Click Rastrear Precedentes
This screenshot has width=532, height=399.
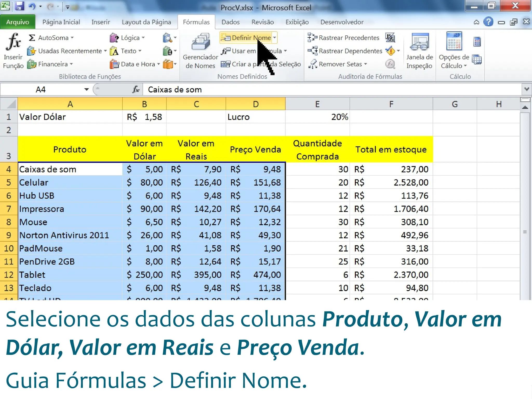pos(343,38)
